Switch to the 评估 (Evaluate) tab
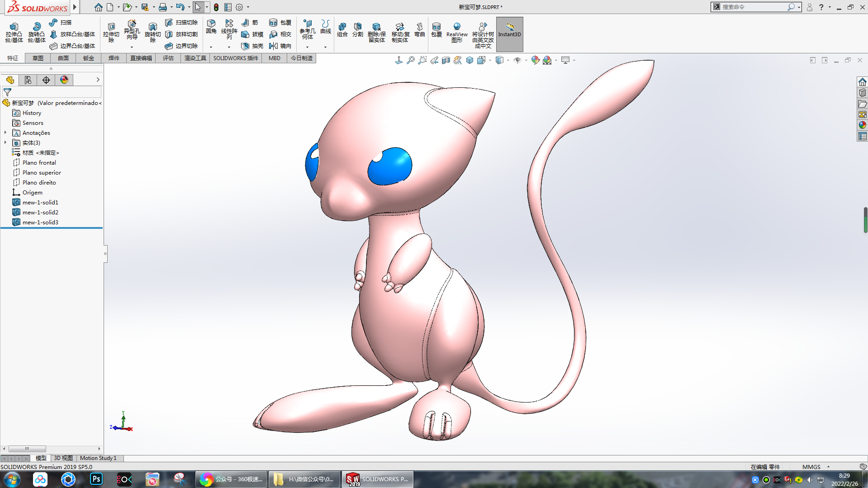 pyautogui.click(x=168, y=58)
